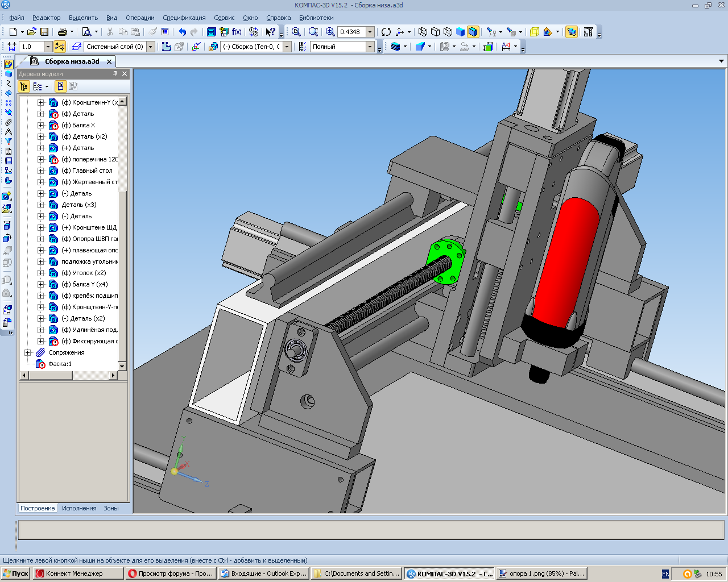Choose the arrays dotted-grid tool
Screen dimensions: 728x582
8,103
